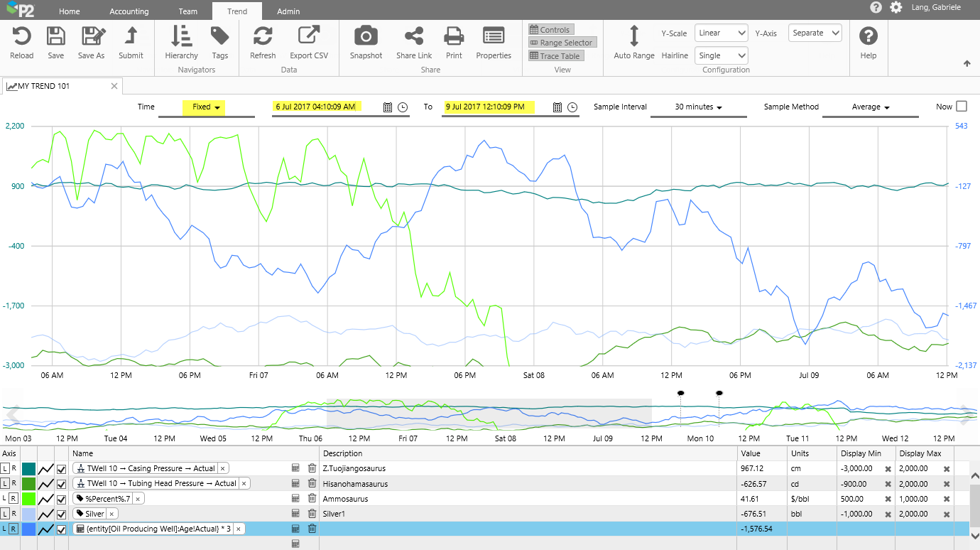Screen dimensions: 980x550
Task: Open the Hierarchy navigator
Action: click(x=181, y=37)
